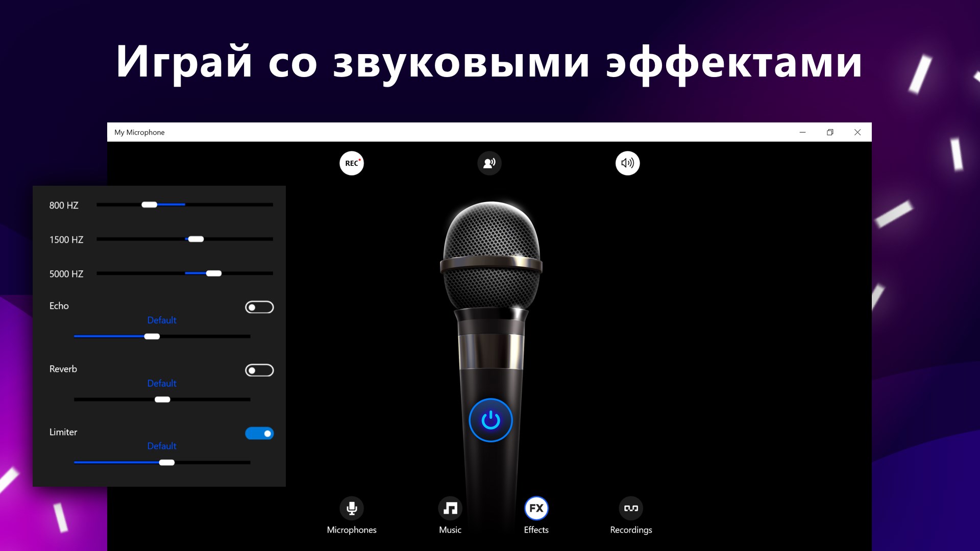Toggle the Echo effect on/off
Viewport: 980px width, 551px height.
click(258, 307)
